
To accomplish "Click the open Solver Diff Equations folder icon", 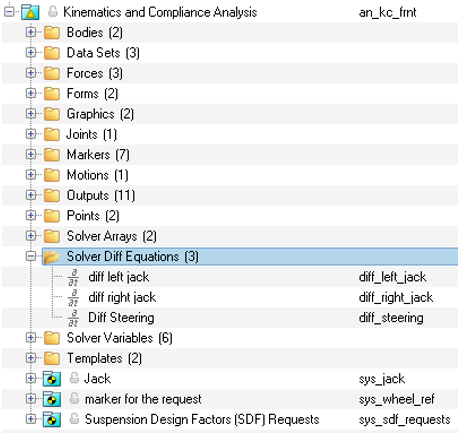I will point(52,257).
